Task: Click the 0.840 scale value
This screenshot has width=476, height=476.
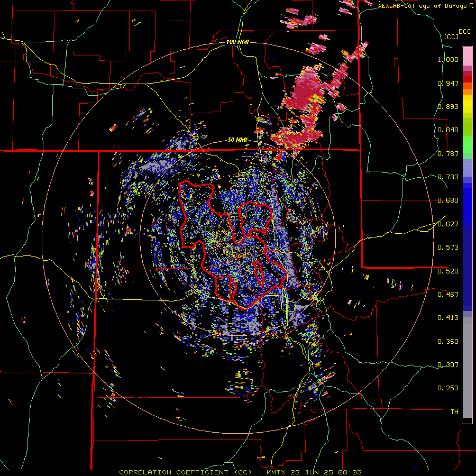Action: pos(448,130)
